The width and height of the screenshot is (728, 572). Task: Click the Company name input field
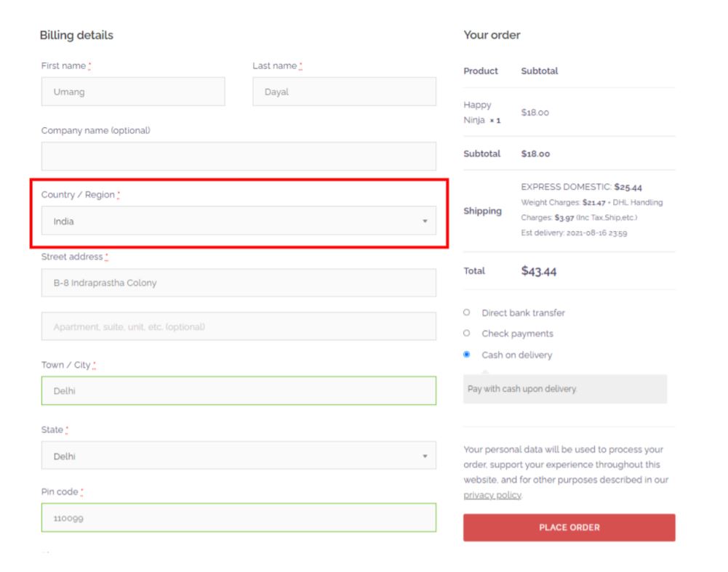[239, 156]
